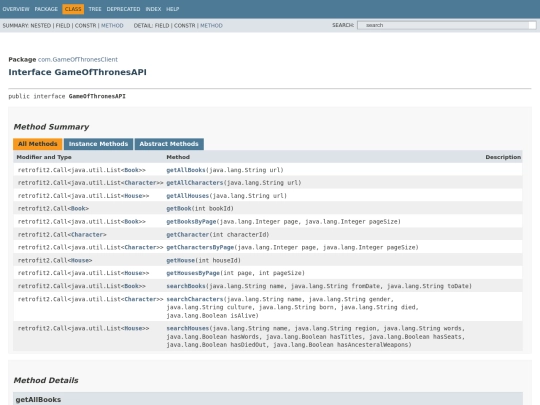Image resolution: width=540 pixels, height=405 pixels.
Task: Switch to Abstract Methods tab
Action: click(169, 144)
